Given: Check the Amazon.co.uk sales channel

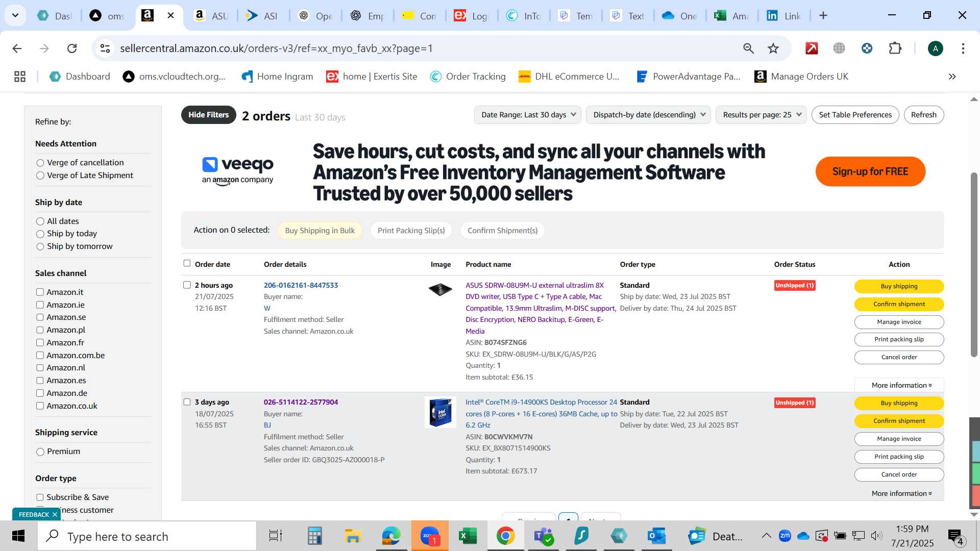Looking at the screenshot, I should click(40, 406).
